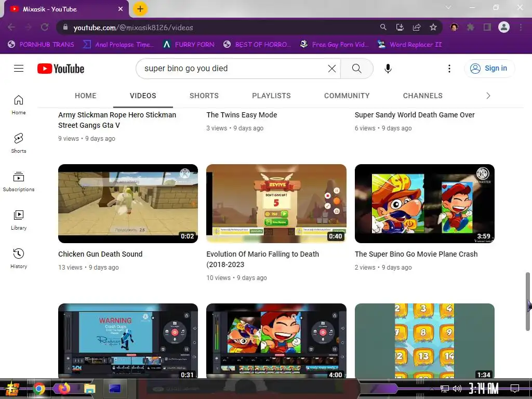
Task: Open Super Bino Go Movie Plane Crash thumbnail
Action: click(424, 204)
